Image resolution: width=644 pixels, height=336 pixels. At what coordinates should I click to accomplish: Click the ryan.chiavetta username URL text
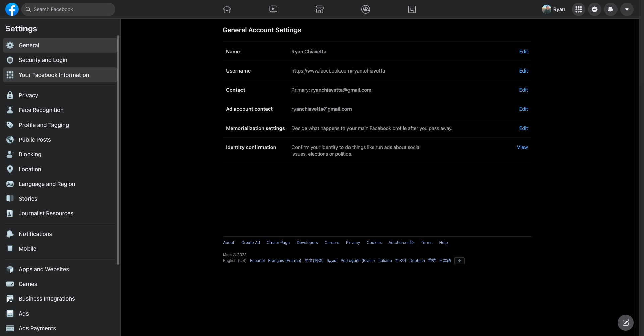[338, 71]
